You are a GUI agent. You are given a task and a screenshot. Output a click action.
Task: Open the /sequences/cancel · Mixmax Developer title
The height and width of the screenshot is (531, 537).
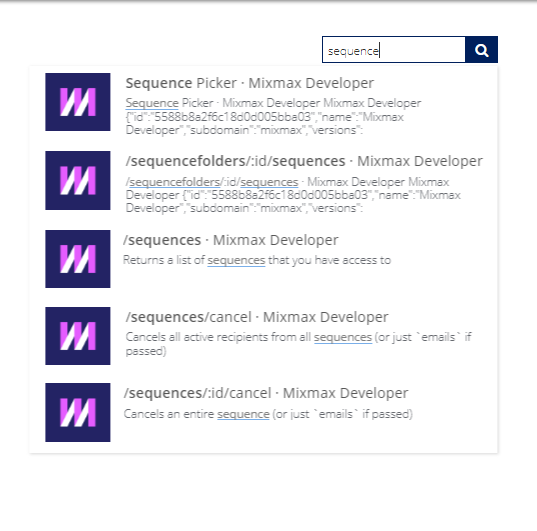(257, 317)
